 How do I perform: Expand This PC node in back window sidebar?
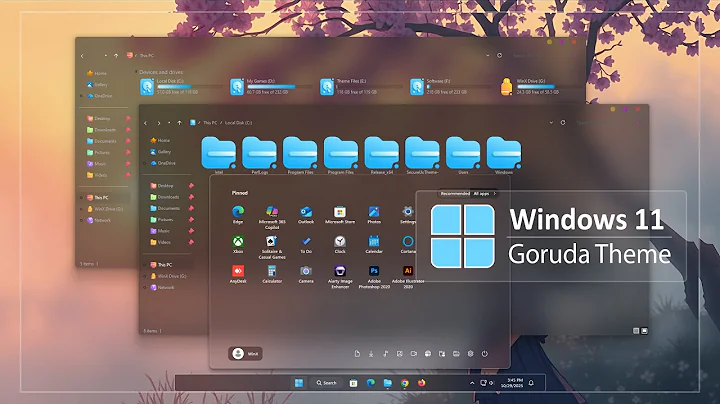[x=82, y=198]
